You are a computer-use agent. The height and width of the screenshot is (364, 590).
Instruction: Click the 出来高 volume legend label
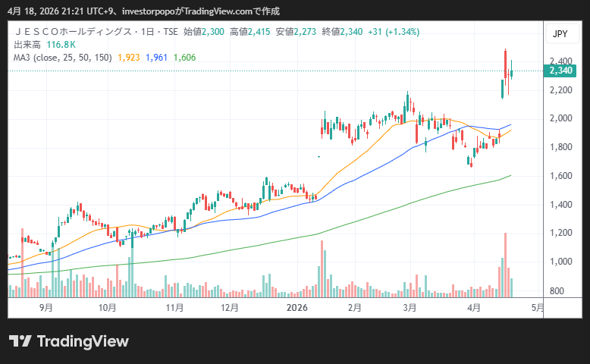pyautogui.click(x=27, y=45)
